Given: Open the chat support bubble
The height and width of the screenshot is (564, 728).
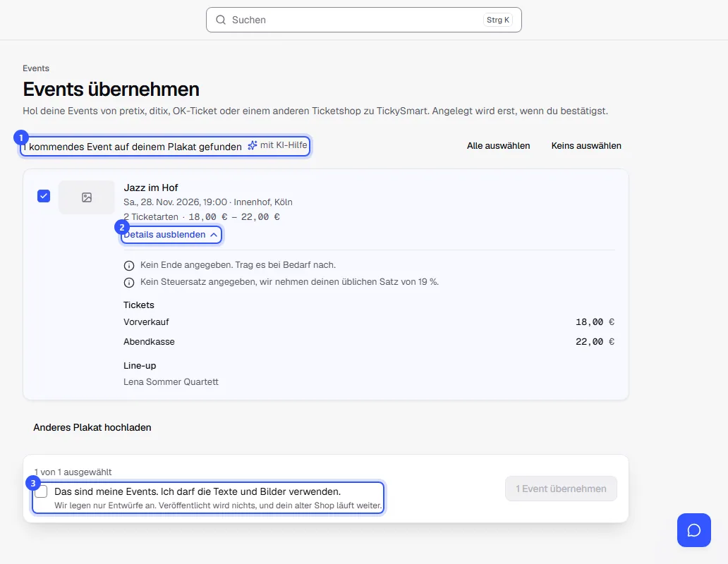Looking at the screenshot, I should [x=693, y=530].
